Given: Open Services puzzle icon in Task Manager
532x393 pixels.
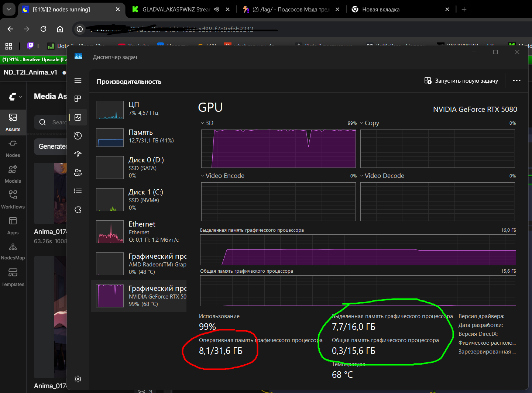Looking at the screenshot, I should pyautogui.click(x=78, y=210).
